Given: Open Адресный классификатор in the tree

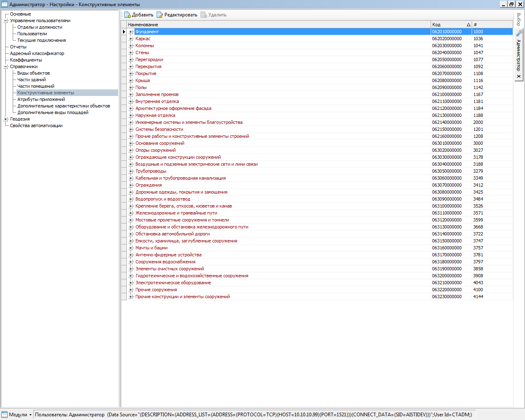Looking at the screenshot, I should click(x=37, y=53).
